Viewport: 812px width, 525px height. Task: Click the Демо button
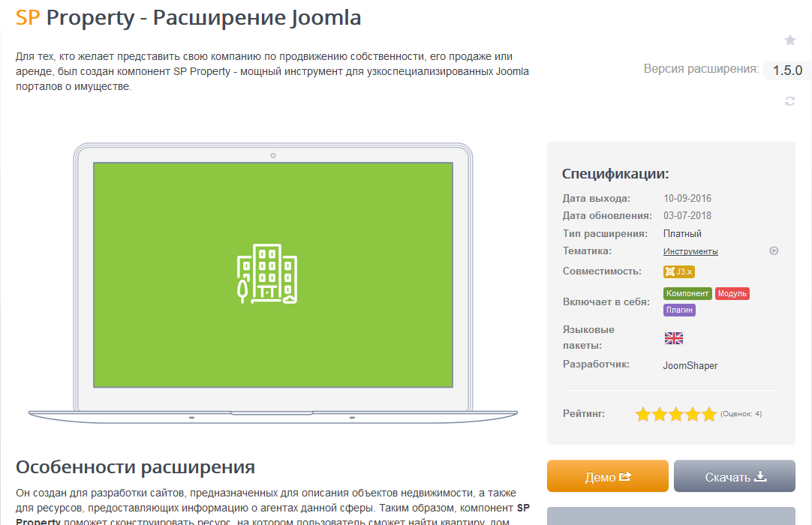click(x=607, y=475)
